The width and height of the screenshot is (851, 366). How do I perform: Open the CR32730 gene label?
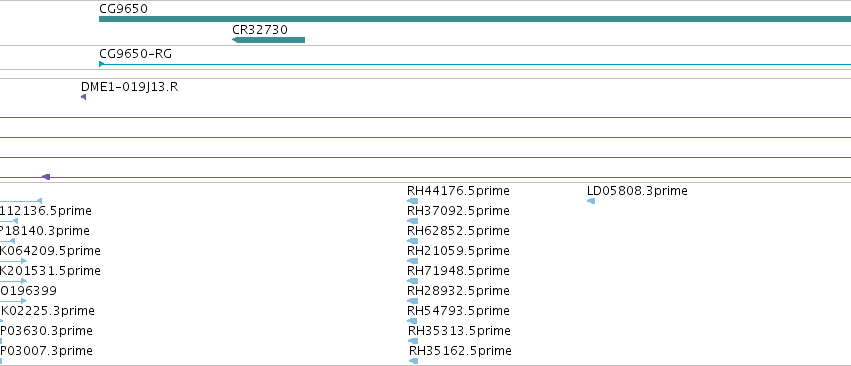pyautogui.click(x=260, y=29)
